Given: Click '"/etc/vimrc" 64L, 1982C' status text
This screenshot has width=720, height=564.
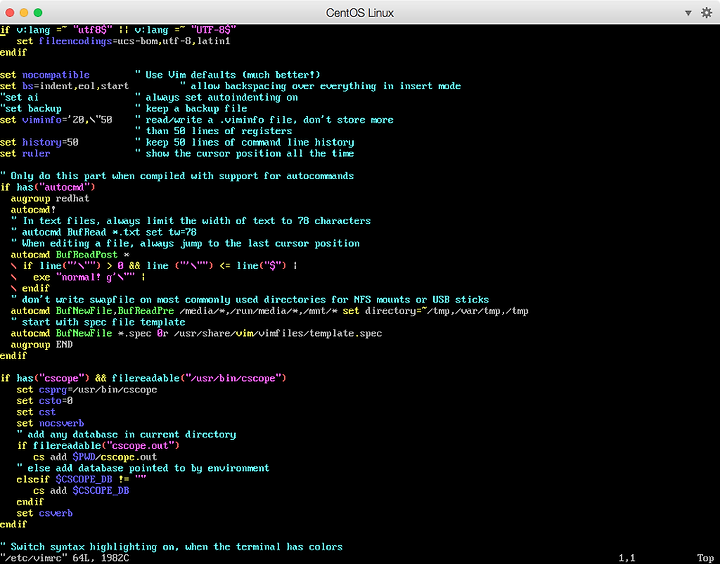Looking at the screenshot, I should pos(65,558).
